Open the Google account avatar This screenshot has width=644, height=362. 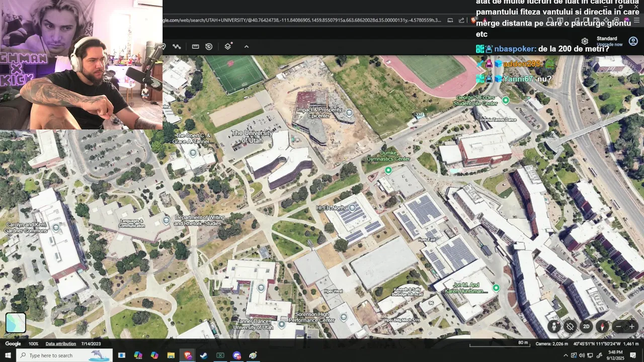pyautogui.click(x=633, y=41)
